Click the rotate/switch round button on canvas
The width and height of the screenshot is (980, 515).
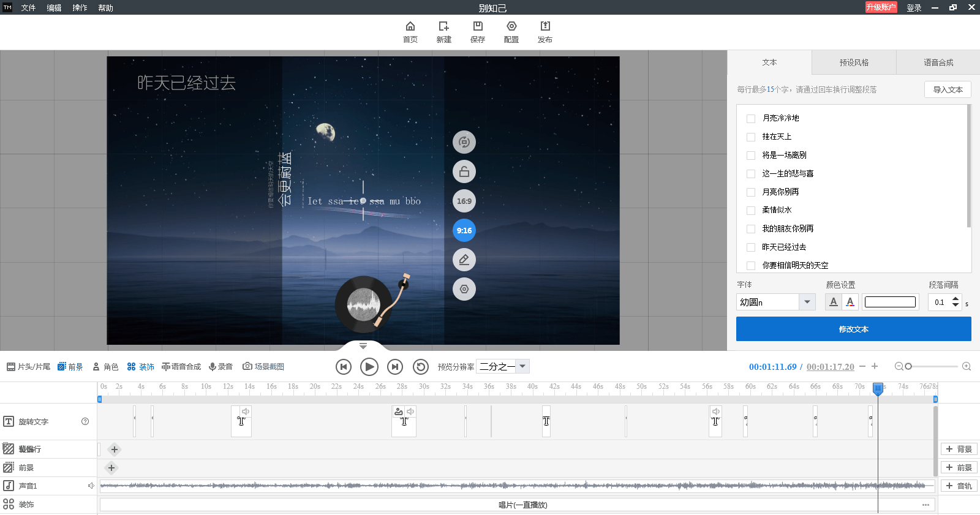pyautogui.click(x=464, y=142)
